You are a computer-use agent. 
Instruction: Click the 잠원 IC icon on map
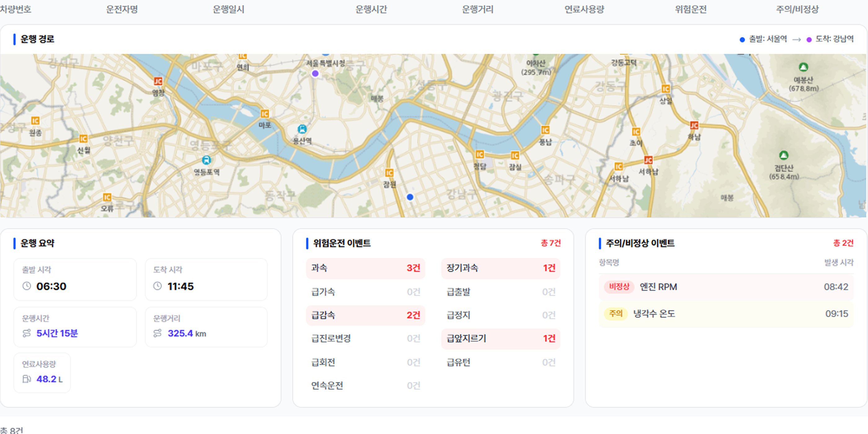coord(390,173)
